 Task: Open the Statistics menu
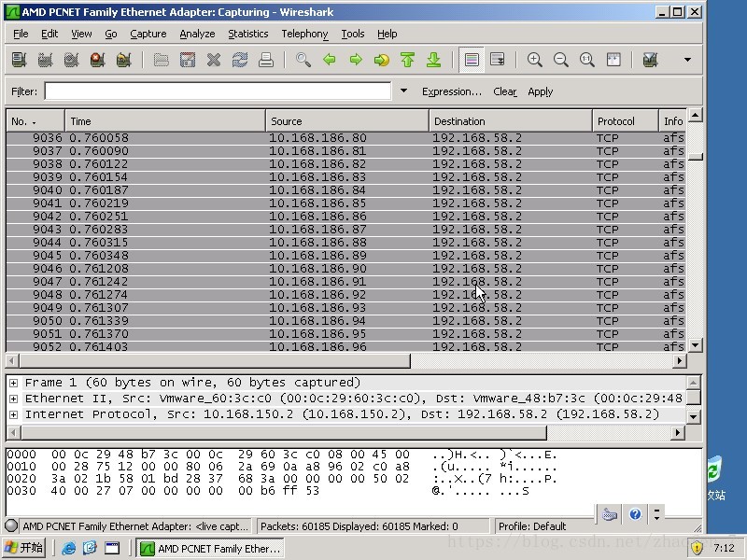248,34
